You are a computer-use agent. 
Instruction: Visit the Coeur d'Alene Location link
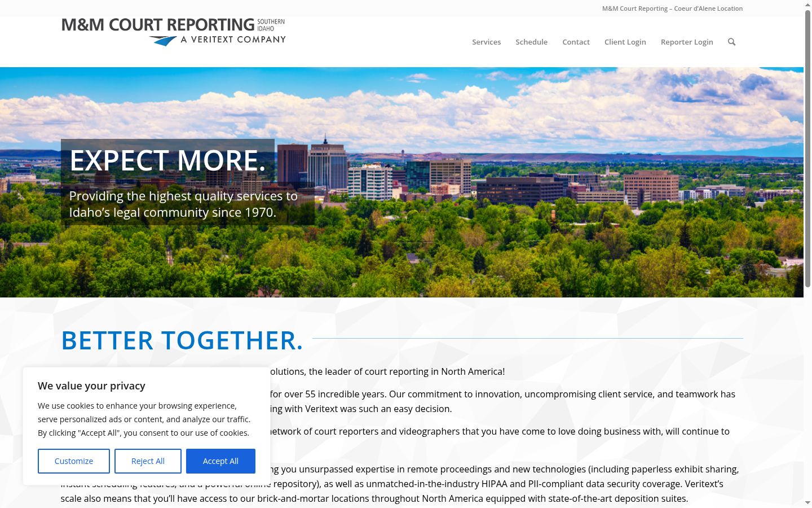(672, 8)
